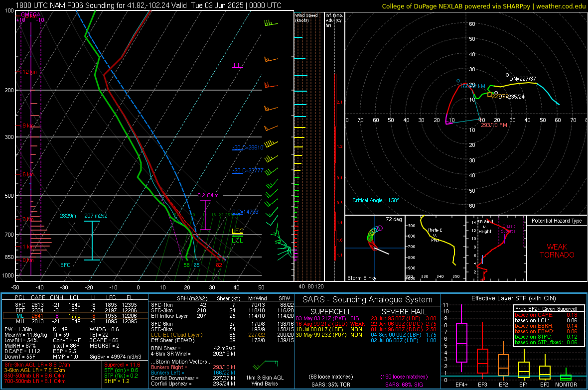Click the SARS: 35% TOR text

point(330,385)
